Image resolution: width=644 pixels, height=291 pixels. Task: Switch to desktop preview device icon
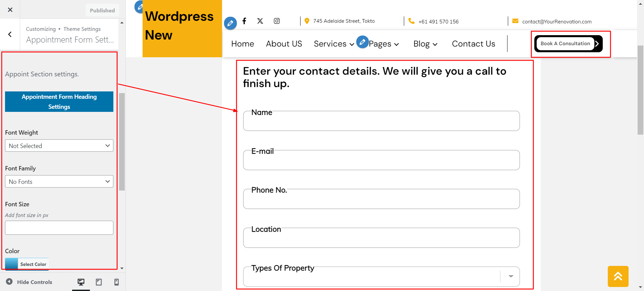click(x=81, y=282)
